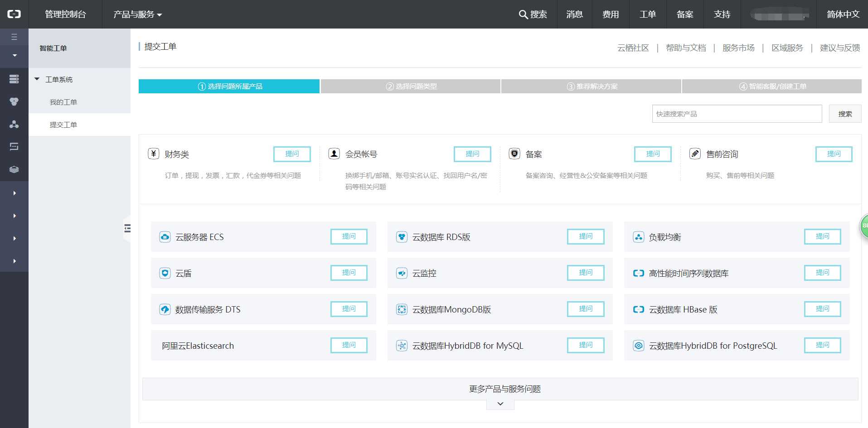Click the 会员帐号 user icon
Viewport: 868px width, 428px height.
pos(334,154)
